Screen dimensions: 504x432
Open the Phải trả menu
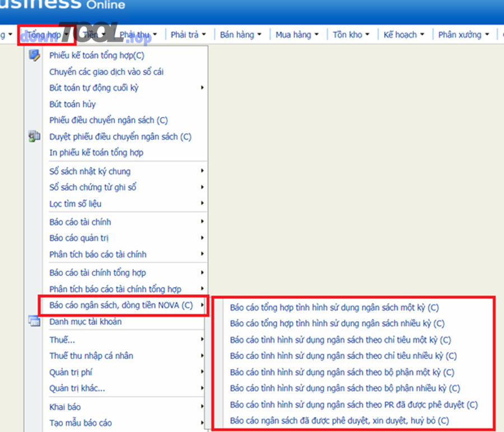[188, 35]
